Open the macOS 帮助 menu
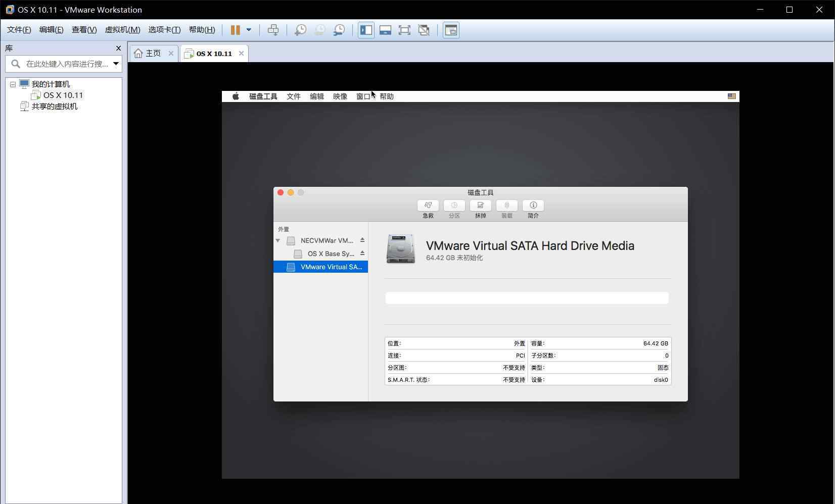This screenshot has height=504, width=835. (x=387, y=96)
